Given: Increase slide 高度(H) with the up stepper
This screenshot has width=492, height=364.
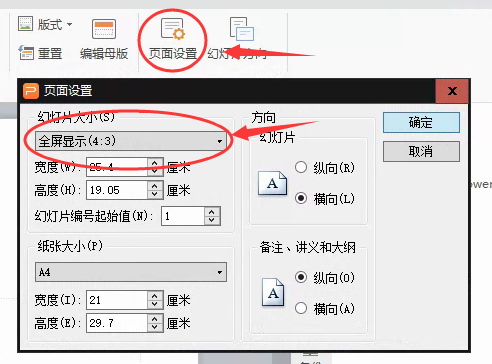Looking at the screenshot, I should (x=155, y=186).
